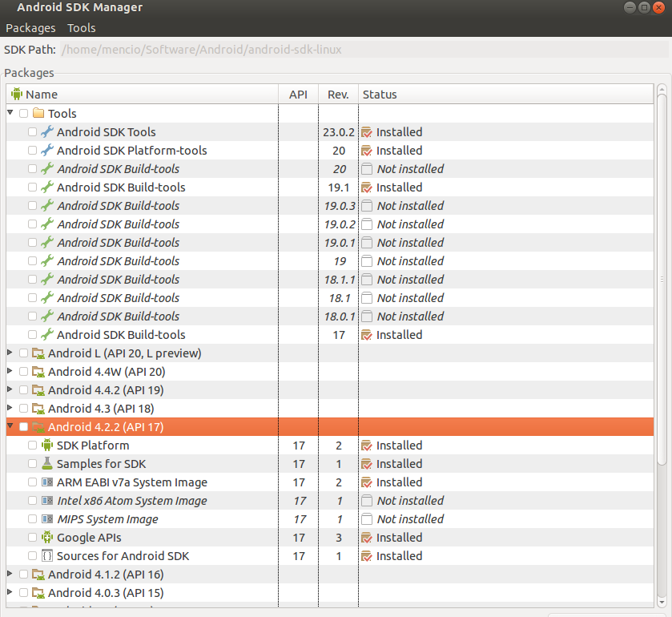Check the Android 4.2.2 (API 17) checkbox
The image size is (672, 617).
pos(23,426)
